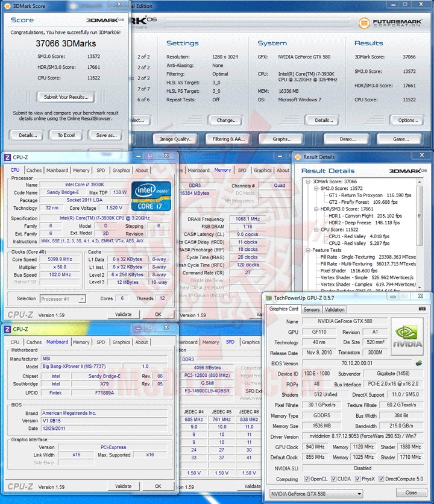Click the Result Details vertical scrollbar
Screen dimensions: 434x504
[x=419, y=215]
